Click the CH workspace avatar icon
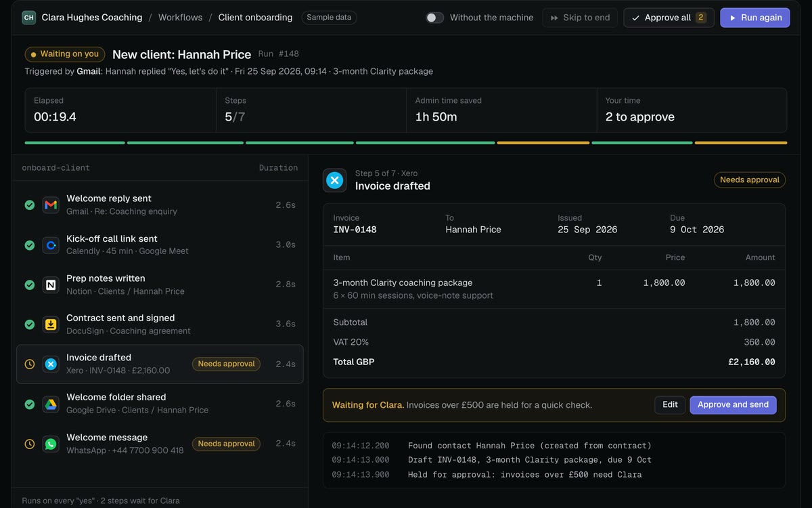This screenshot has height=508, width=812. (29, 18)
